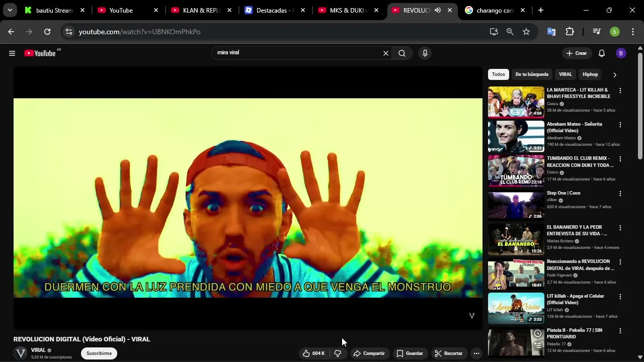Open Step One Coco thumbnail
The width and height of the screenshot is (644, 362).
(516, 205)
